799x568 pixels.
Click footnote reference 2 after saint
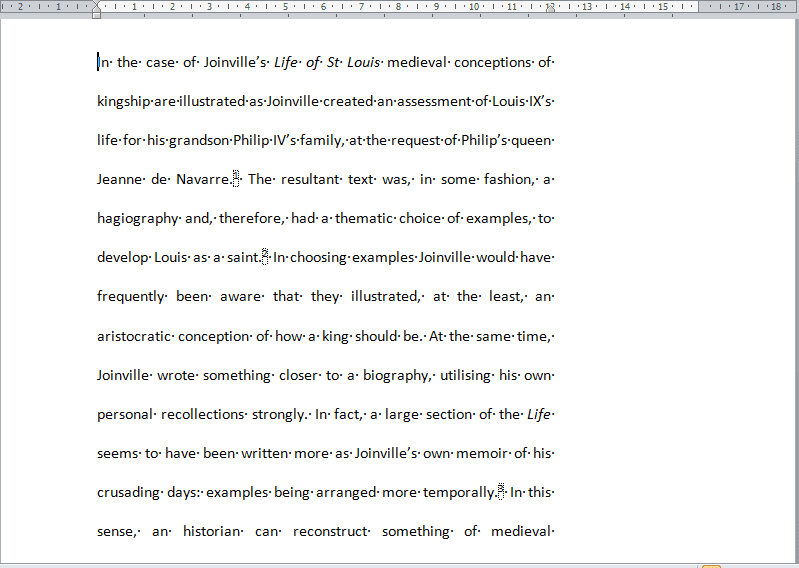tap(265, 256)
